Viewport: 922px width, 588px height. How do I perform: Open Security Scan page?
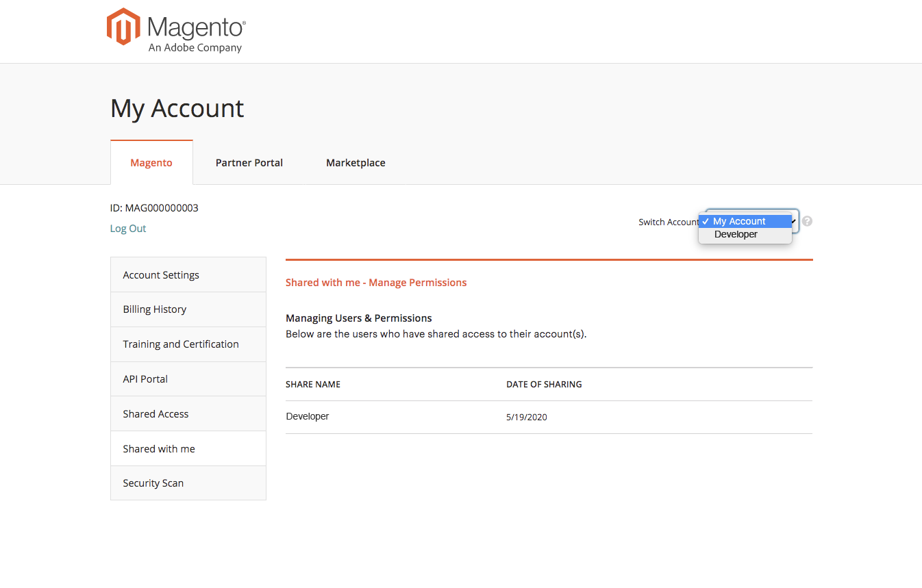click(x=188, y=483)
